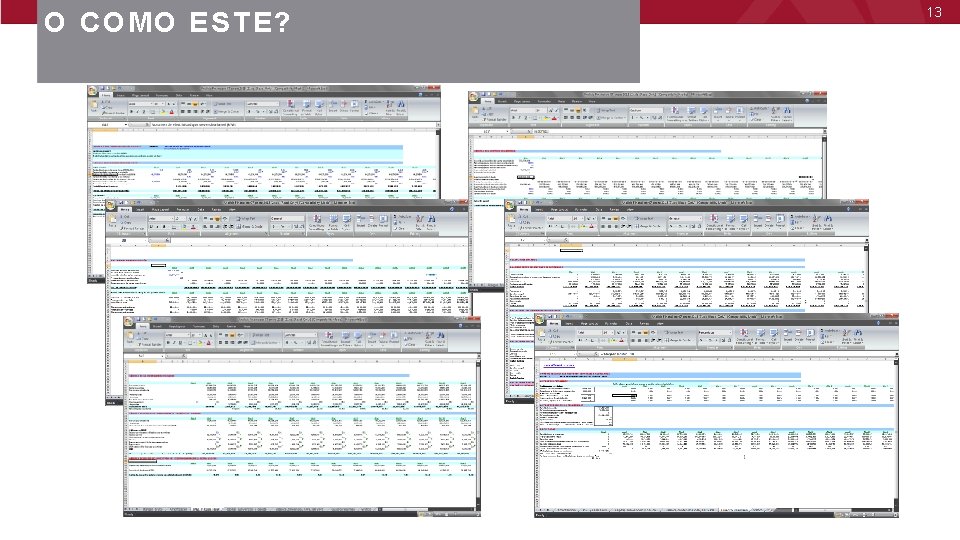Open Conditional Formatting in middle-left Excel window

[x=317, y=223]
